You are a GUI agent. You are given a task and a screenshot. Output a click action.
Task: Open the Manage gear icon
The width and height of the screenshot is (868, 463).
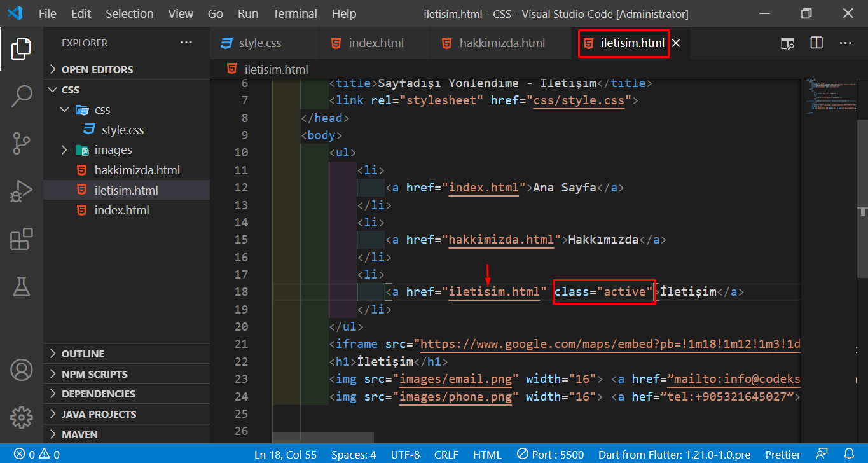tap(21, 417)
